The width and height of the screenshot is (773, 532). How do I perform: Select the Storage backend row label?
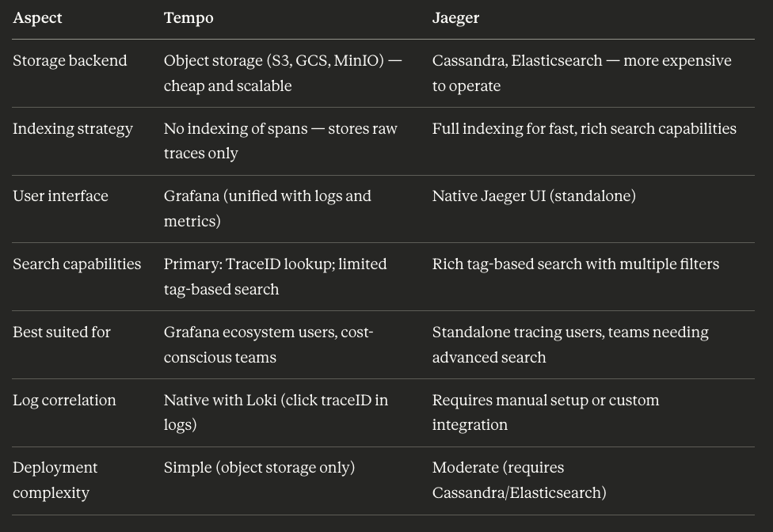pos(70,61)
